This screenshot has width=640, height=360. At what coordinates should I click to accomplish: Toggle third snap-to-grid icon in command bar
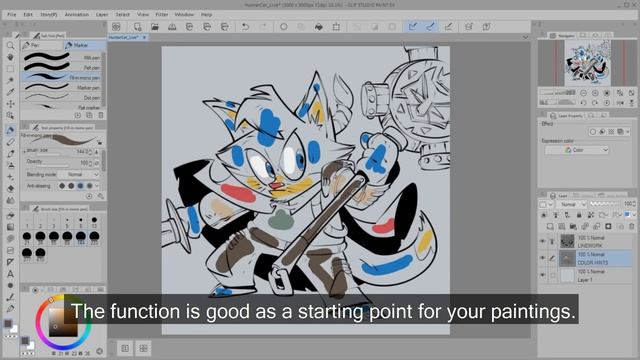click(x=448, y=27)
